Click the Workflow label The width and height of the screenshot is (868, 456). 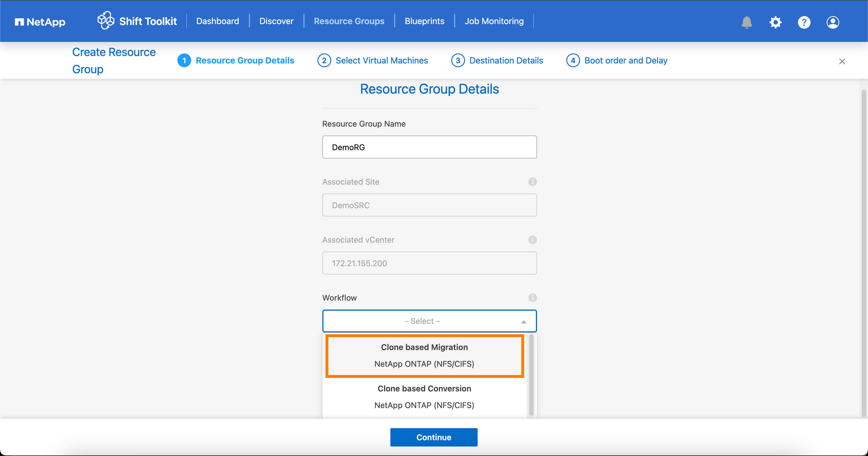point(339,297)
